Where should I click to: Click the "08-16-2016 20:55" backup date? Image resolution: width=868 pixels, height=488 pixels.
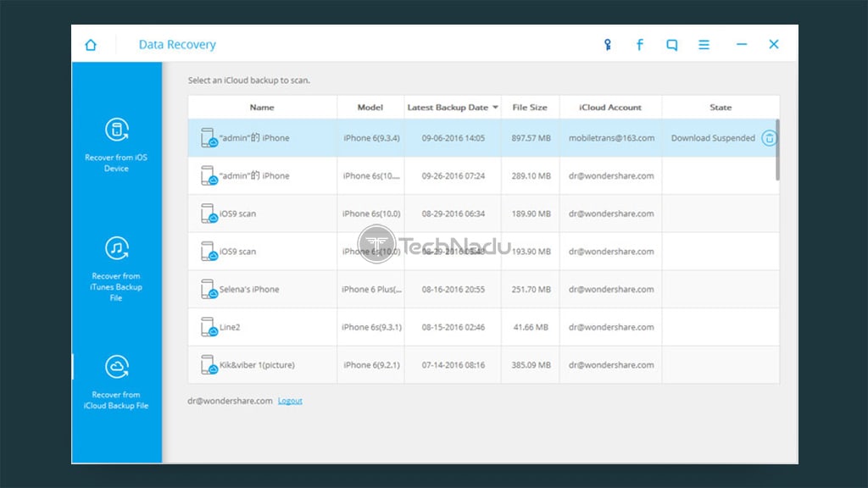pyautogui.click(x=453, y=290)
